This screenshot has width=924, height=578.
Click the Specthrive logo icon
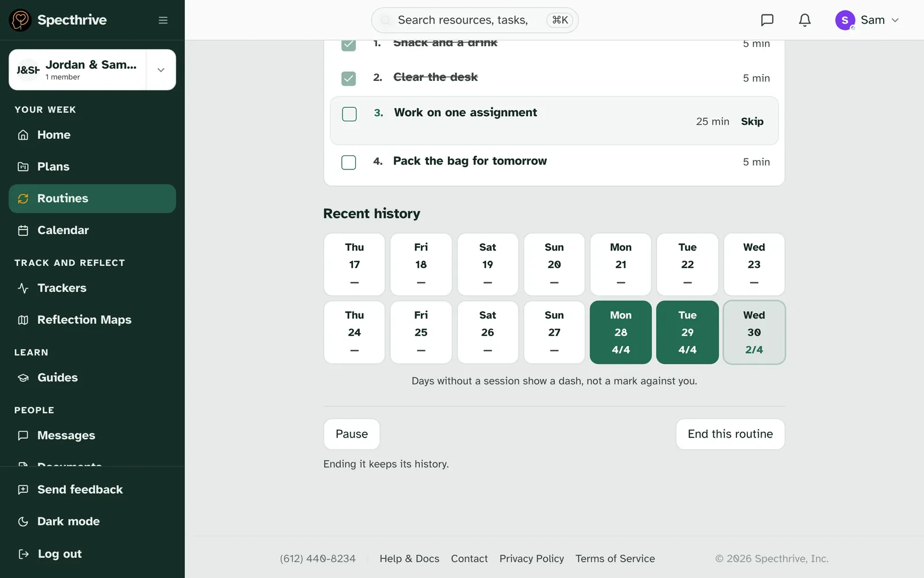[x=20, y=20]
